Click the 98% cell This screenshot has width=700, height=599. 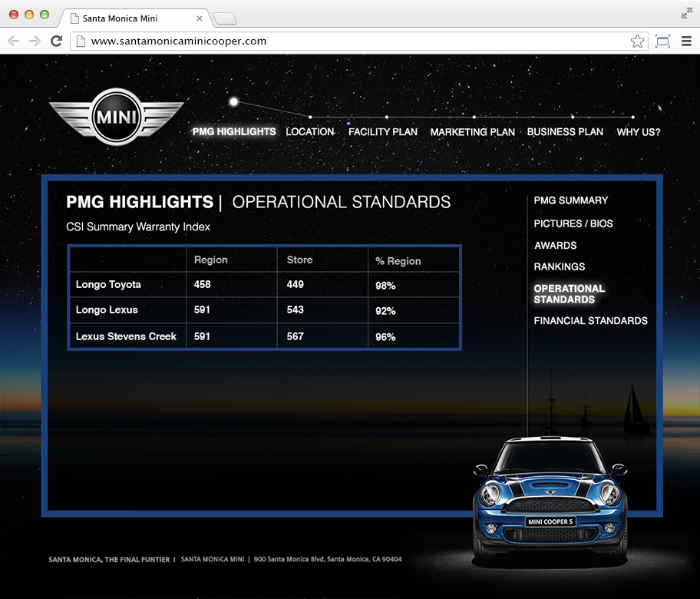pos(385,286)
